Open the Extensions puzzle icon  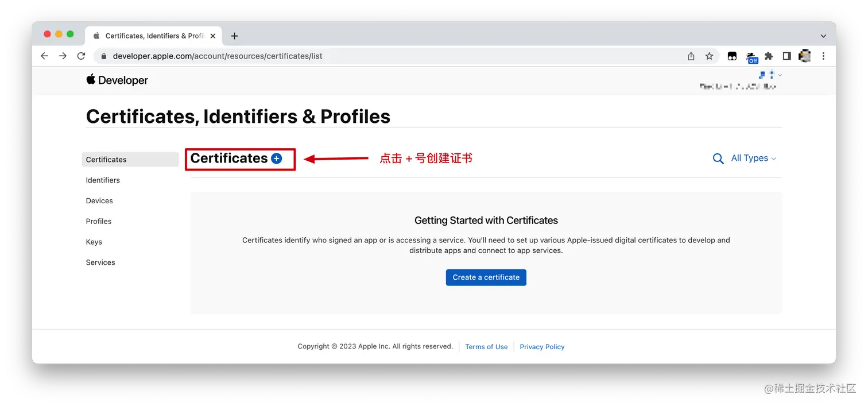pyautogui.click(x=769, y=56)
